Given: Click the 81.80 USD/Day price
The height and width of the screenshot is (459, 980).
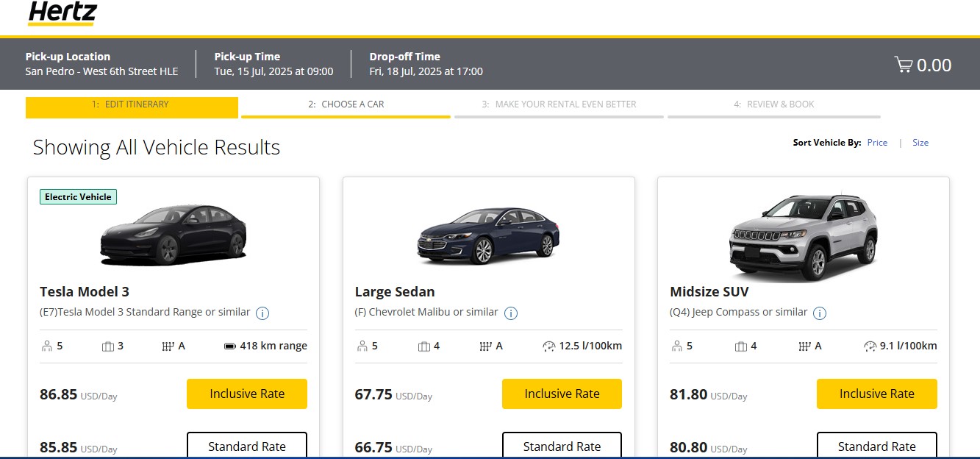Looking at the screenshot, I should tap(709, 394).
